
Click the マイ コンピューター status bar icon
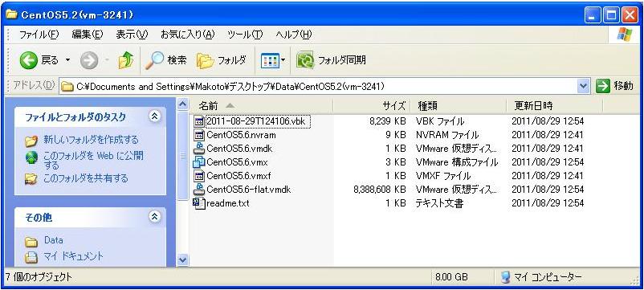click(506, 277)
